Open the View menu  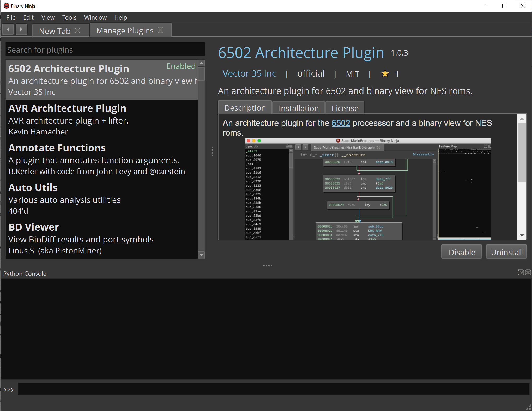click(48, 17)
